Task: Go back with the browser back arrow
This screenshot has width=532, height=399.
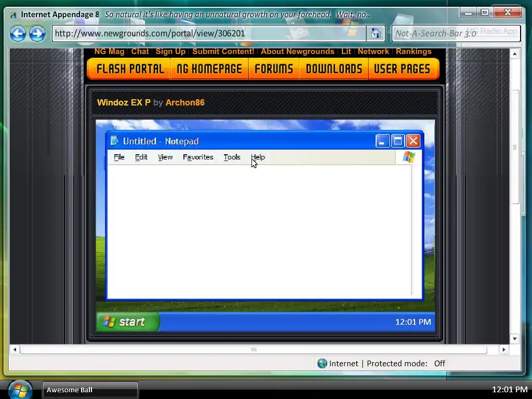Action: pos(18,34)
